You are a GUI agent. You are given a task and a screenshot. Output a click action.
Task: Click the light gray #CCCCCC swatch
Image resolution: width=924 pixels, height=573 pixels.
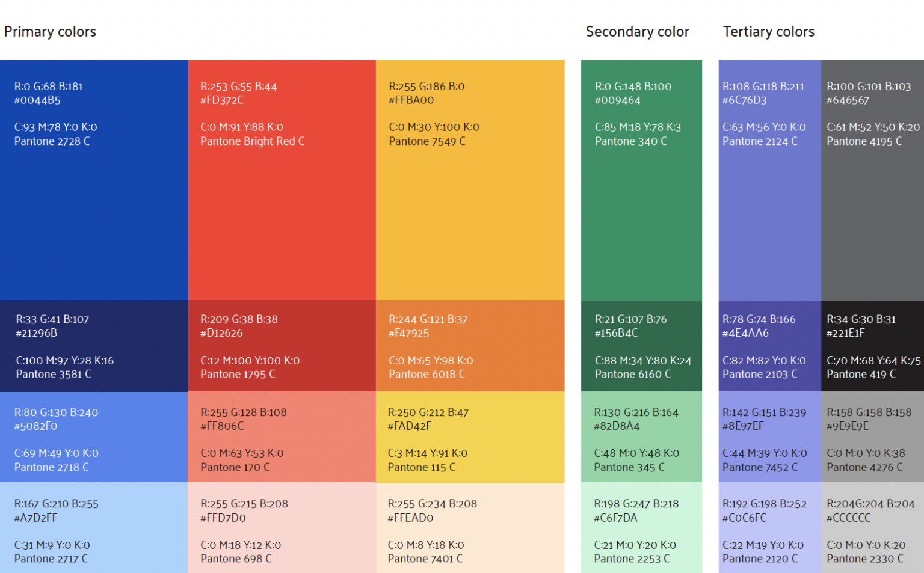click(872, 528)
